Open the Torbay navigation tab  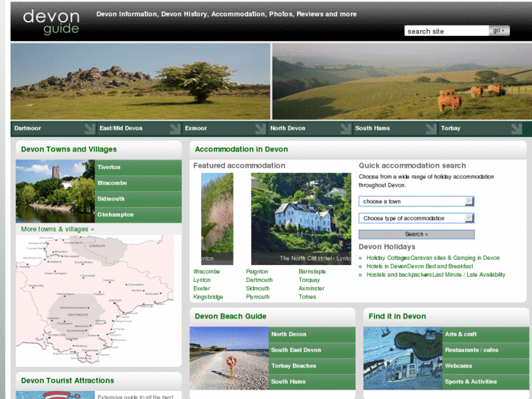point(480,129)
